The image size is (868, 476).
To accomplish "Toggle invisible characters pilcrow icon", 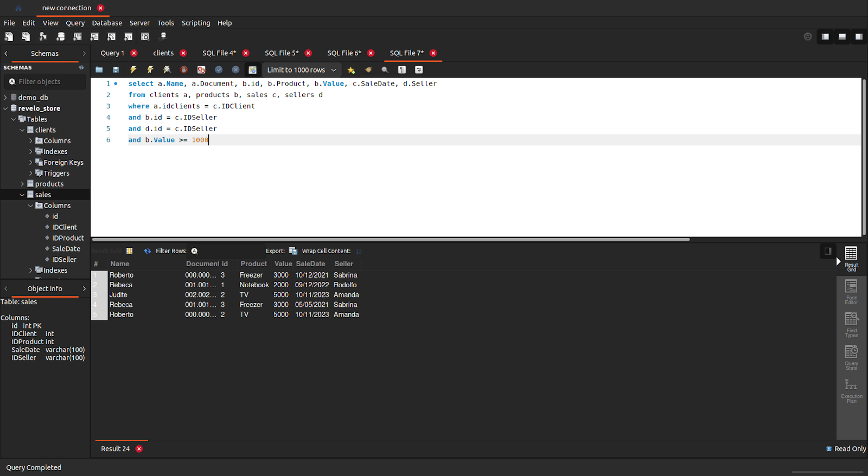I will (x=402, y=69).
